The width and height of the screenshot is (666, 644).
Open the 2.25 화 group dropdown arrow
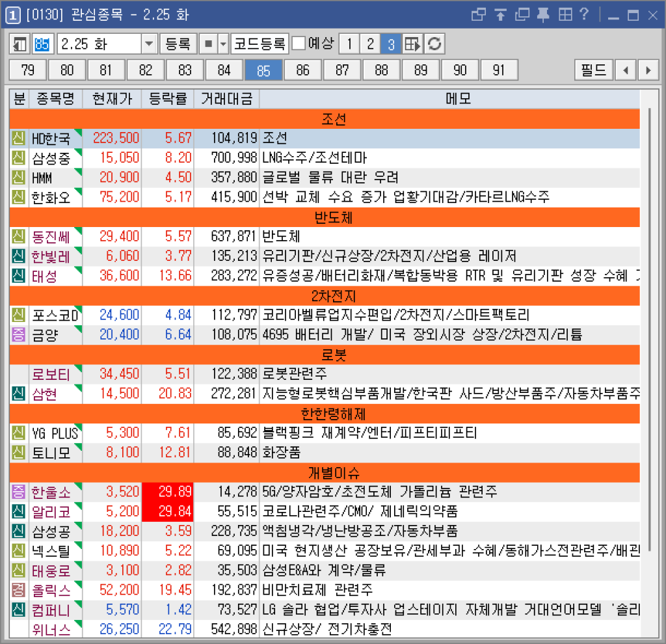click(149, 44)
